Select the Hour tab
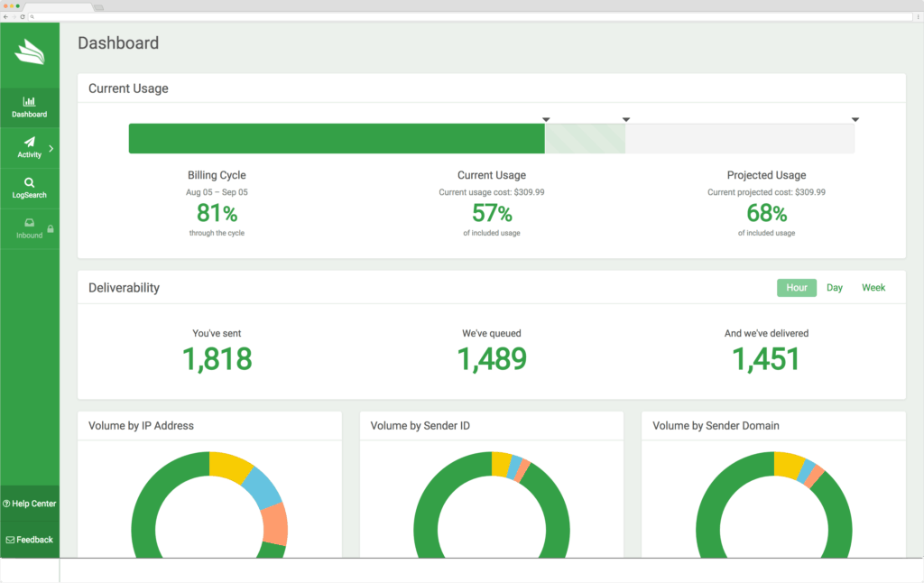Screen dimensions: 924x583 click(x=796, y=287)
